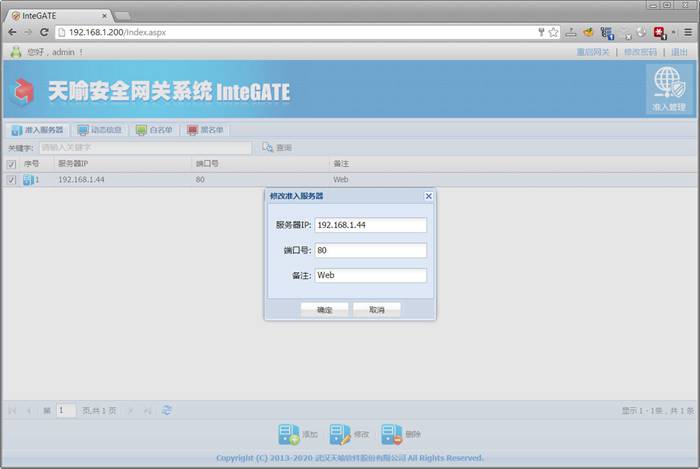Toggle the checkbox for row 192.168.1.44
Screen dimensions: 700x469
(x=12, y=180)
